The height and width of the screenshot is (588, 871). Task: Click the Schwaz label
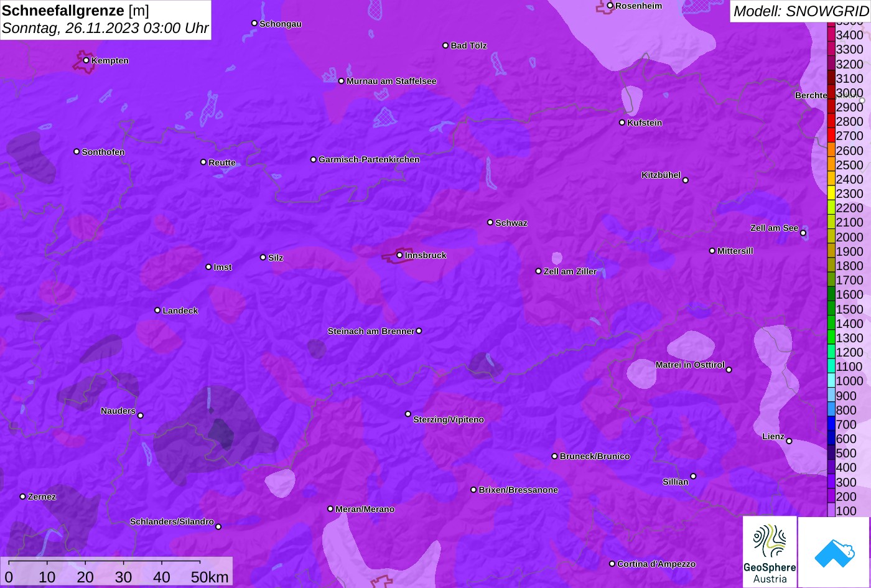pos(511,223)
